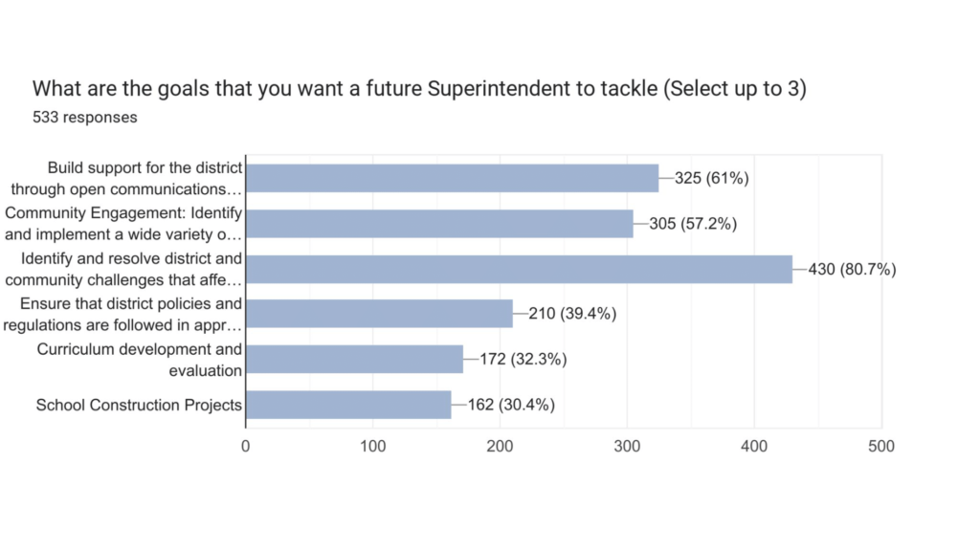Click the "Curriculum development and evaluation" label text
The width and height of the screenshot is (980, 551).
[140, 359]
